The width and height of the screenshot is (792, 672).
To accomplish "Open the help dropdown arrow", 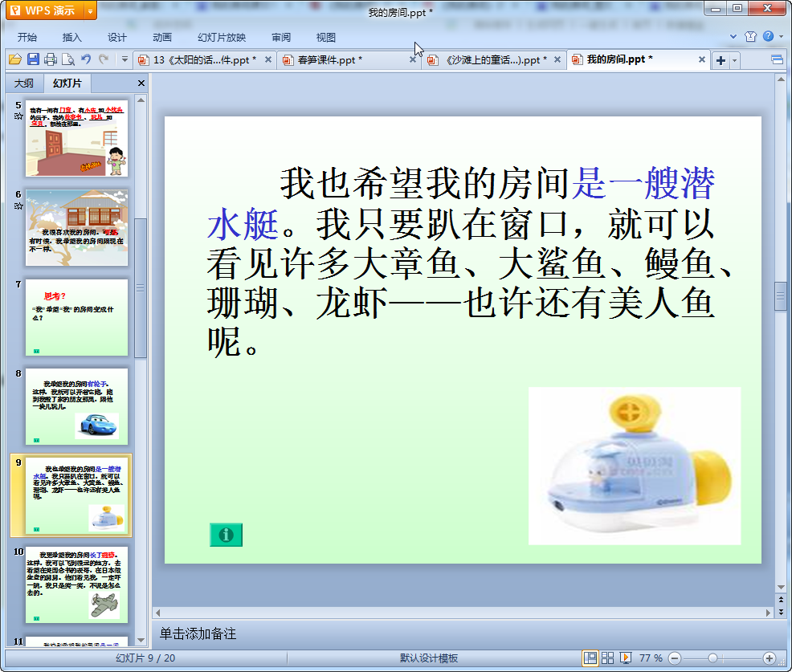I will (781, 36).
